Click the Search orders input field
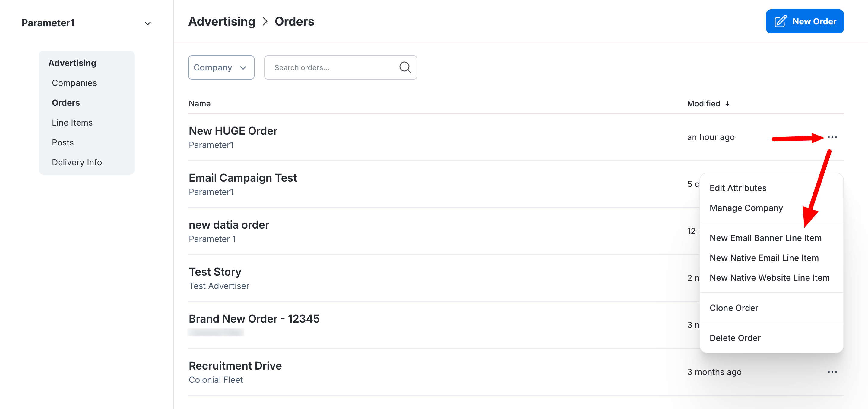The width and height of the screenshot is (868, 409). 334,68
